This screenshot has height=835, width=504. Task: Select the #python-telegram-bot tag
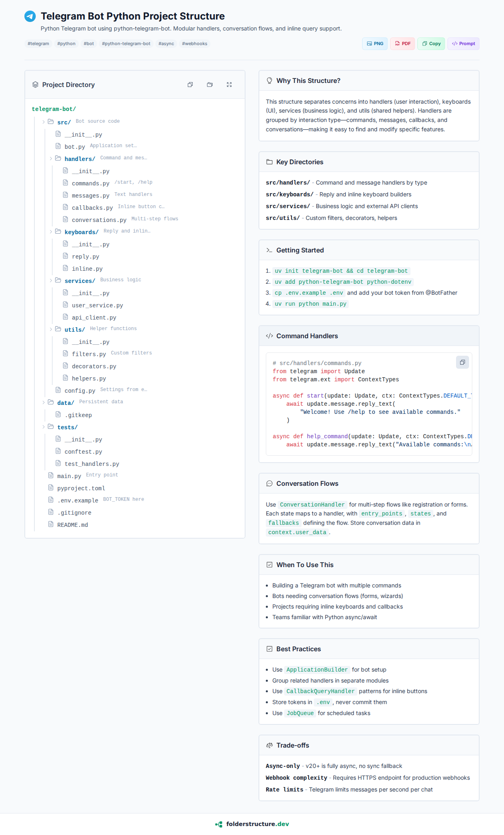[x=126, y=43]
